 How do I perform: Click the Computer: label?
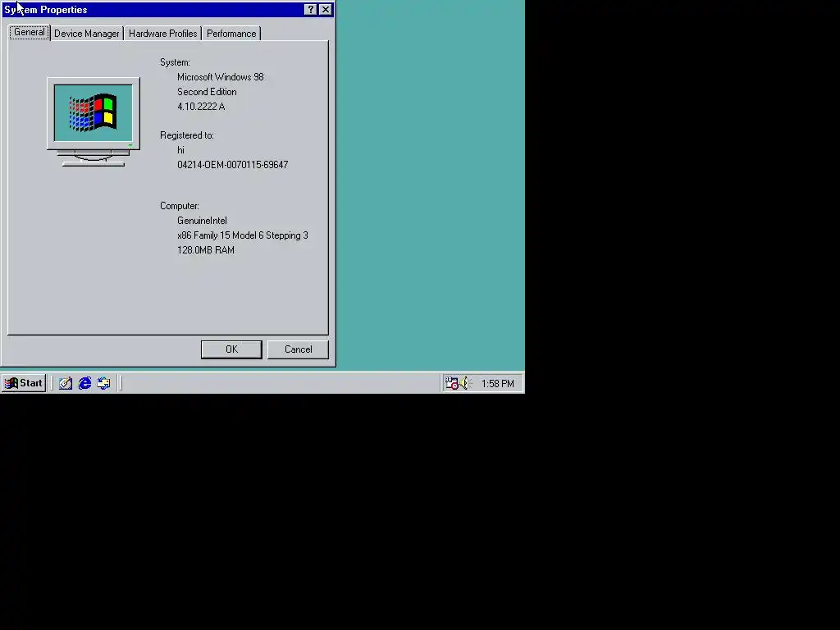pyautogui.click(x=180, y=206)
